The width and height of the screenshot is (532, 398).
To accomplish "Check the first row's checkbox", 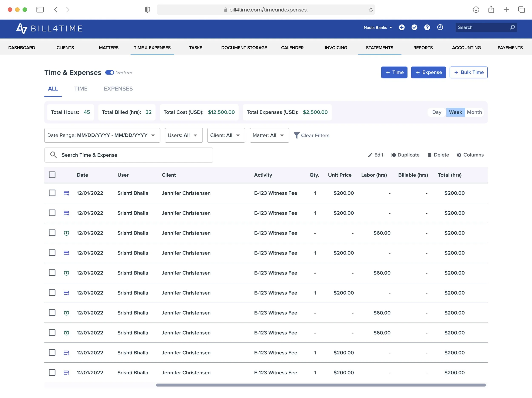I will coord(52,193).
